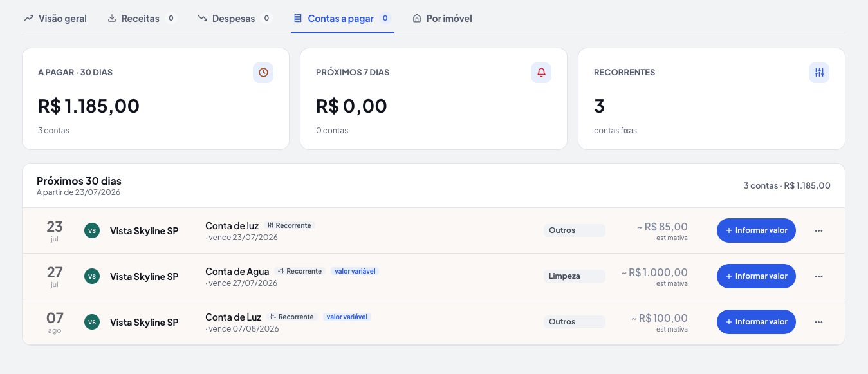Image resolution: width=868 pixels, height=374 pixels.
Task: Click the VS avatar in 07 ago row
Action: pos(92,322)
